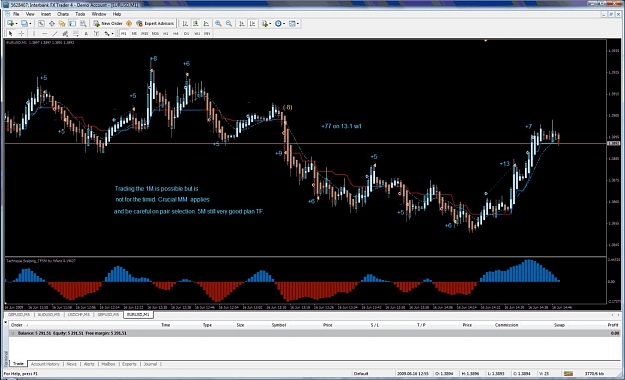Open the Journal terminal tab
625x380 pixels.
[x=150, y=364]
